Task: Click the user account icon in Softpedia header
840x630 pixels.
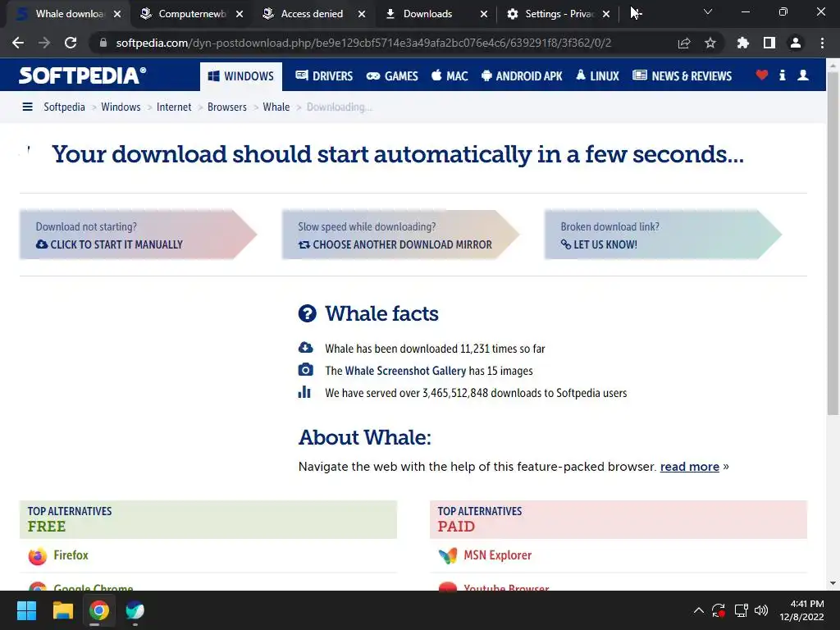Action: 803,75
